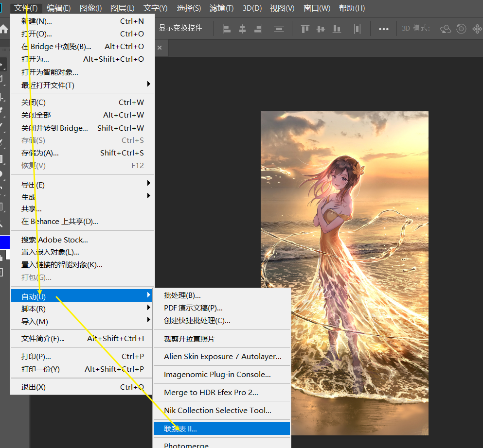Choose 共享... menu entry
Image resolution: width=483 pixels, height=448 pixels.
[82, 209]
